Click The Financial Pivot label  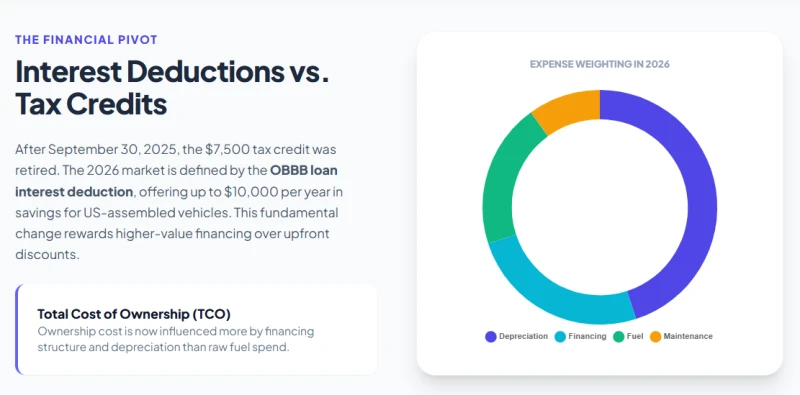(x=86, y=40)
